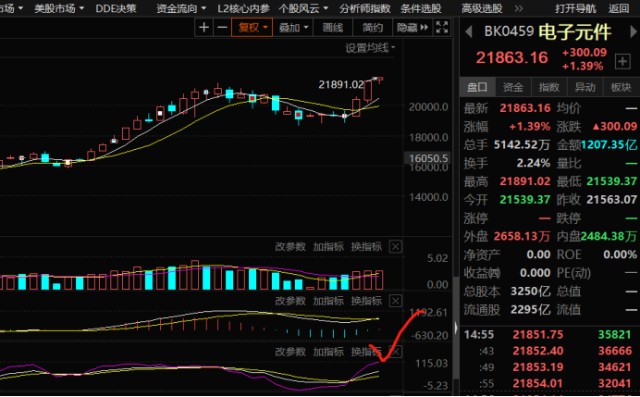The width and height of the screenshot is (640, 397).
Task: Click the zoom-in plus icon on chart toolbar
Action: click(x=204, y=28)
